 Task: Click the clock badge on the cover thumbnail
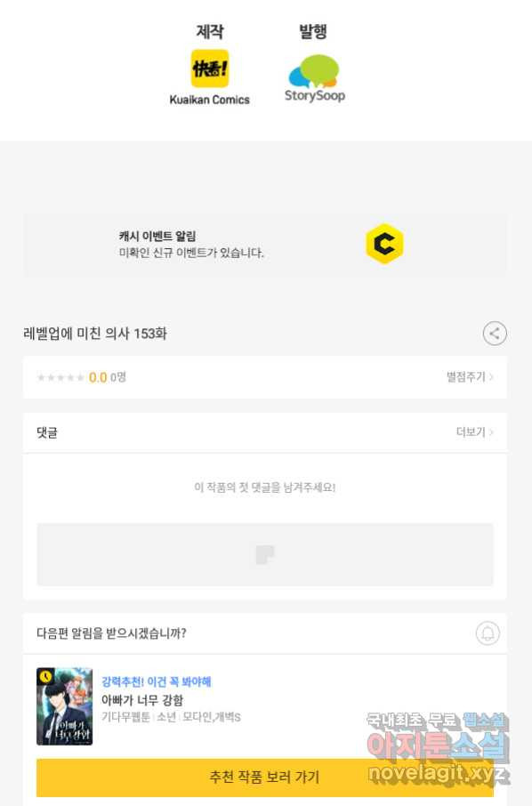[45, 676]
